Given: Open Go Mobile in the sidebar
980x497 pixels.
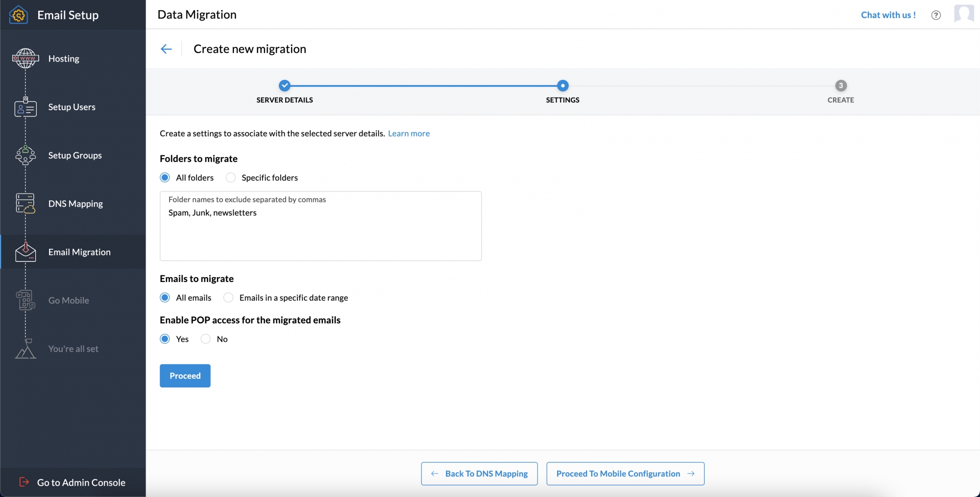Looking at the screenshot, I should 69,301.
